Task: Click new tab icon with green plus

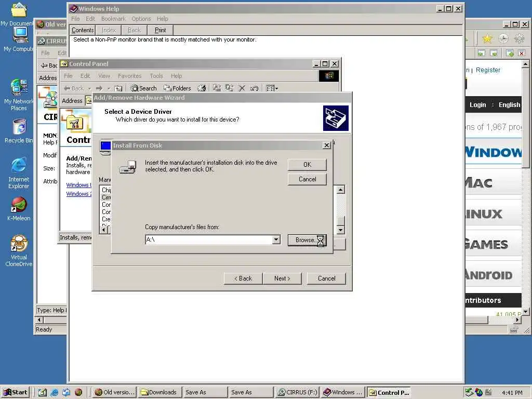Action: (510, 53)
